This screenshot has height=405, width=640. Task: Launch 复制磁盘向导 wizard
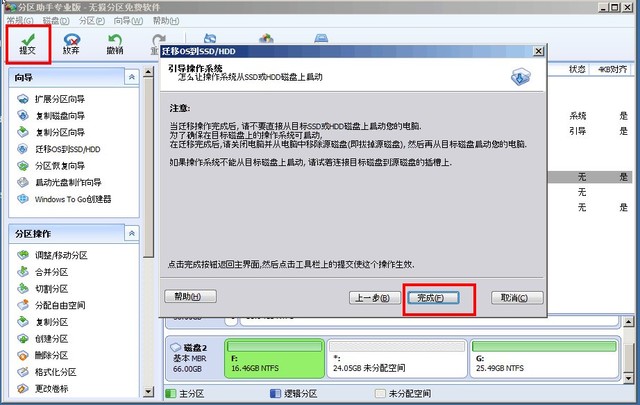point(60,116)
